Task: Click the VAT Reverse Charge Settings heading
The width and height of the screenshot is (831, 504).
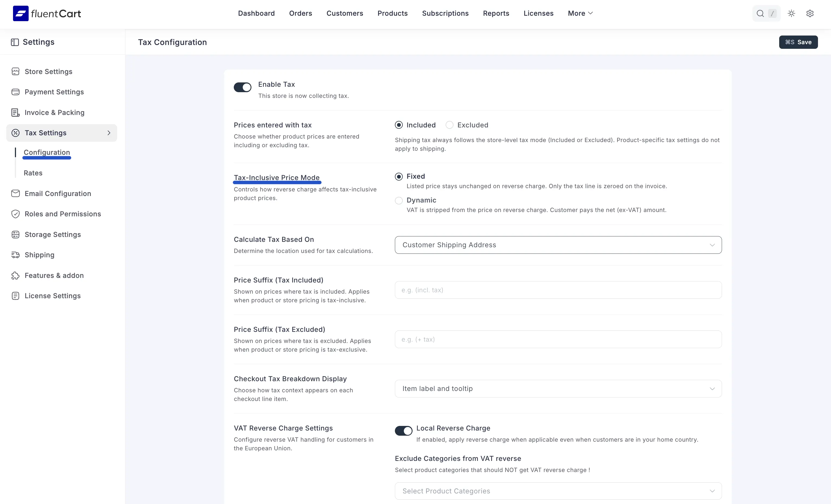Action: pyautogui.click(x=283, y=428)
